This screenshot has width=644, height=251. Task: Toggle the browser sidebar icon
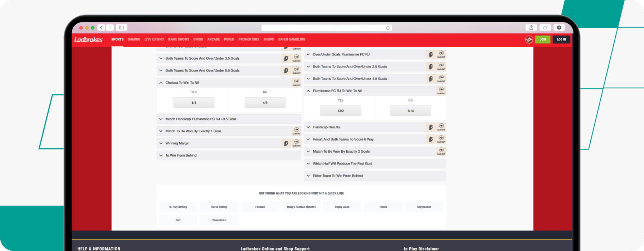122,28
